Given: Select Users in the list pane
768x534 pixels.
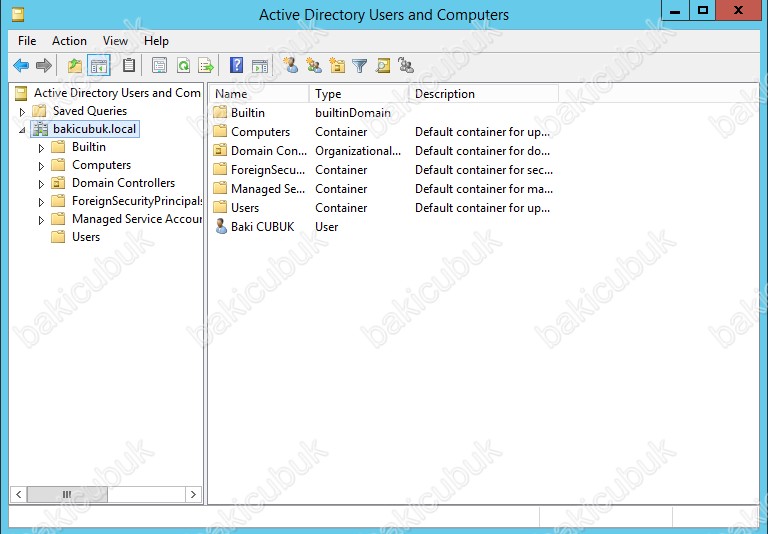Looking at the screenshot, I should click(x=245, y=208).
